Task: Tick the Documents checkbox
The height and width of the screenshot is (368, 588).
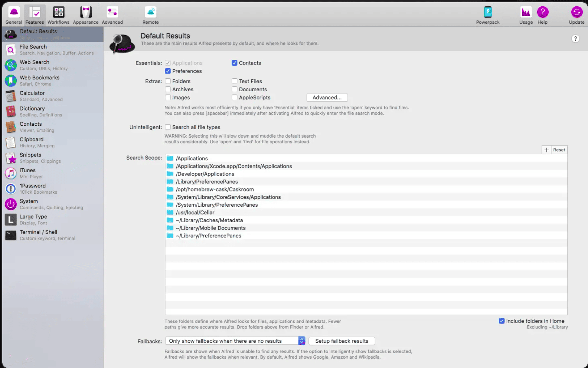Action: coord(235,89)
